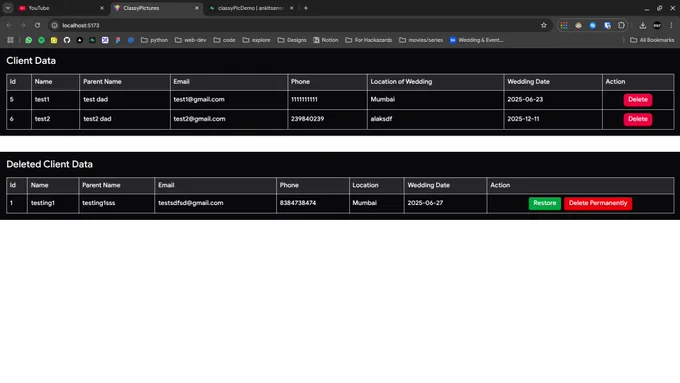Expand the Designs bookmarks folder
This screenshot has width=680, height=383.
[x=292, y=40]
